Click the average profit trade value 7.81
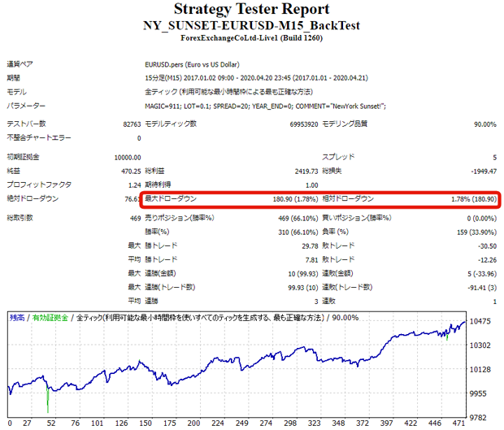Image resolution: width=504 pixels, height=430 pixels. tap(312, 260)
